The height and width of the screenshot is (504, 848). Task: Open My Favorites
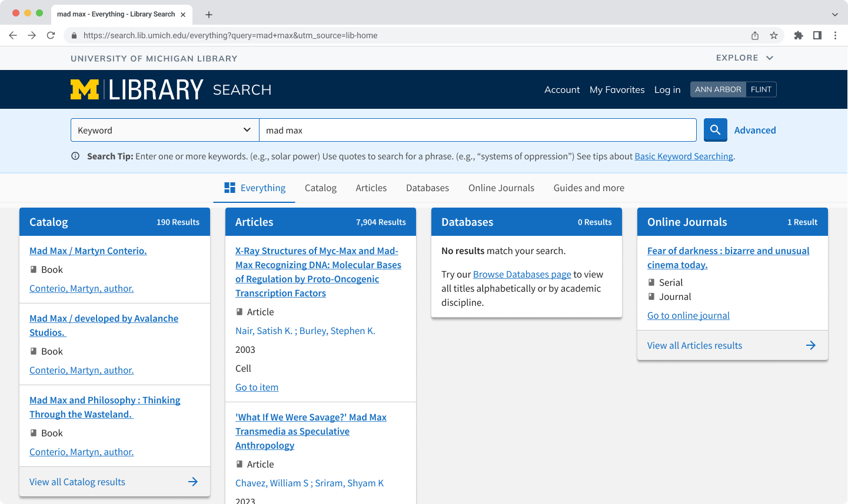[x=617, y=89]
